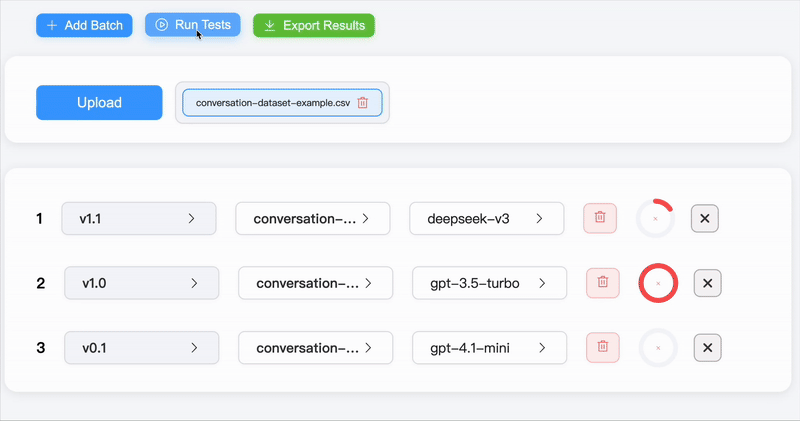The width and height of the screenshot is (800, 421).
Task: Open the conversation dataset dropdown in row 3
Action: point(316,348)
